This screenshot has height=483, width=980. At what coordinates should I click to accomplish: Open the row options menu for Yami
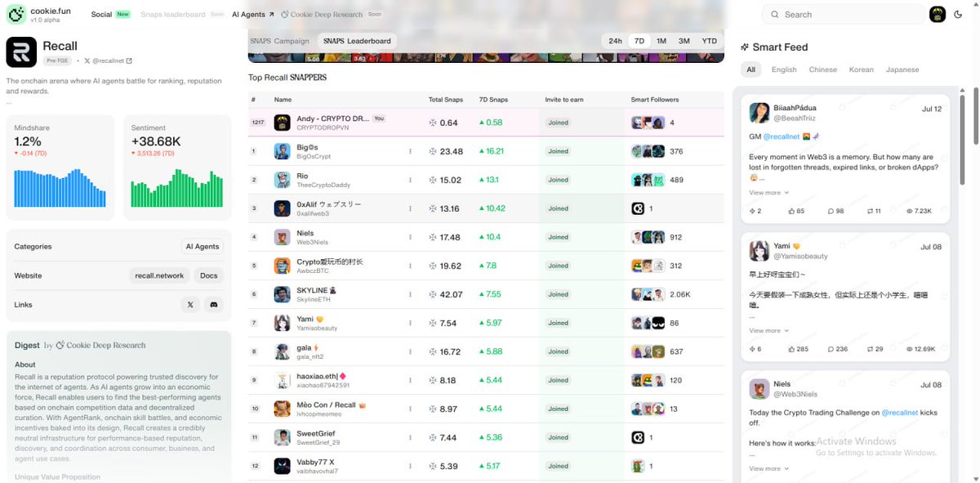[410, 323]
